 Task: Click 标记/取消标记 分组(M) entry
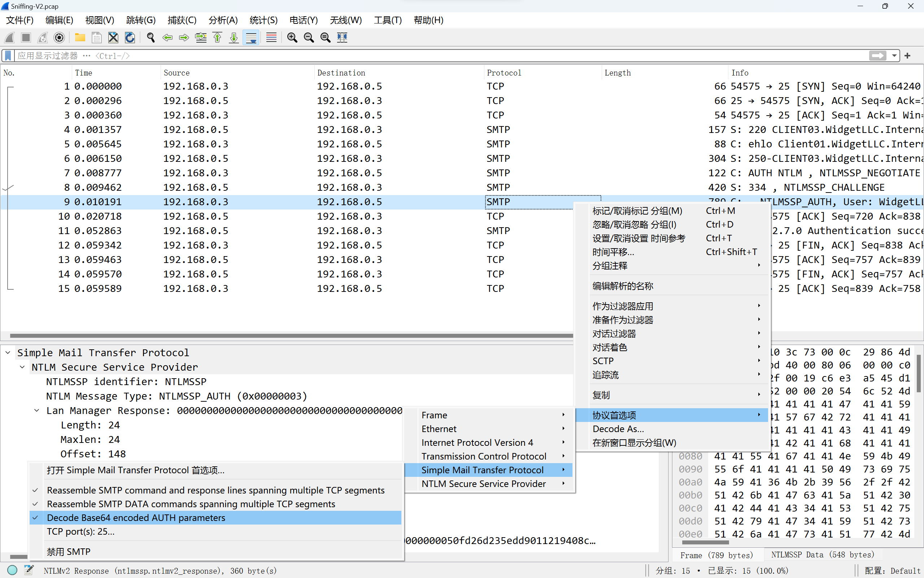pyautogui.click(x=672, y=211)
